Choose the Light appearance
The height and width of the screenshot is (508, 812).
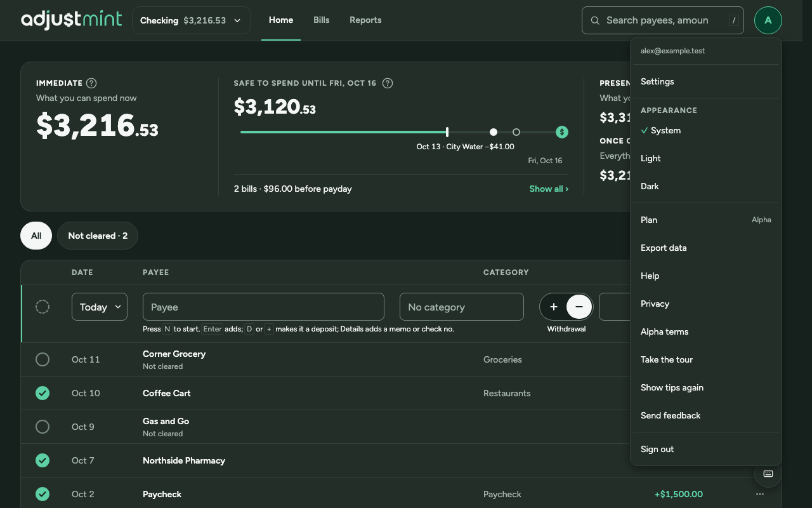[706, 158]
